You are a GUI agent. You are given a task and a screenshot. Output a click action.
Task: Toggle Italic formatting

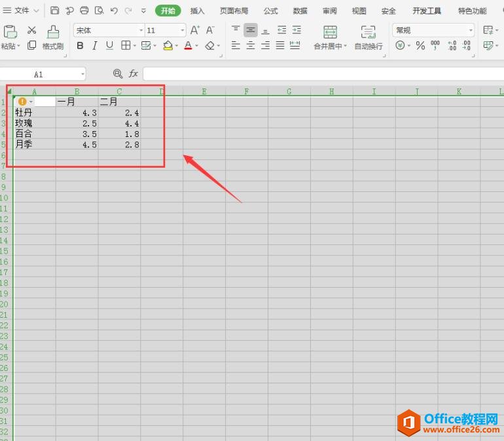(95, 46)
